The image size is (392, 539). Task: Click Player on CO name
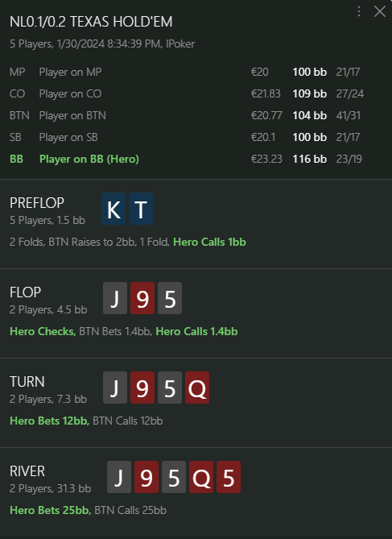click(70, 93)
